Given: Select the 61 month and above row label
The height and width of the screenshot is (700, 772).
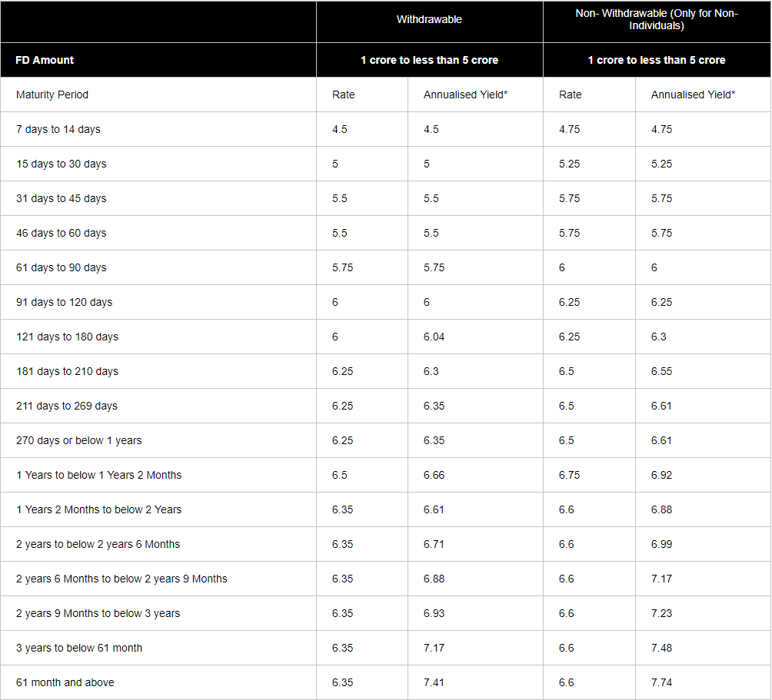Looking at the screenshot, I should pos(65,683).
